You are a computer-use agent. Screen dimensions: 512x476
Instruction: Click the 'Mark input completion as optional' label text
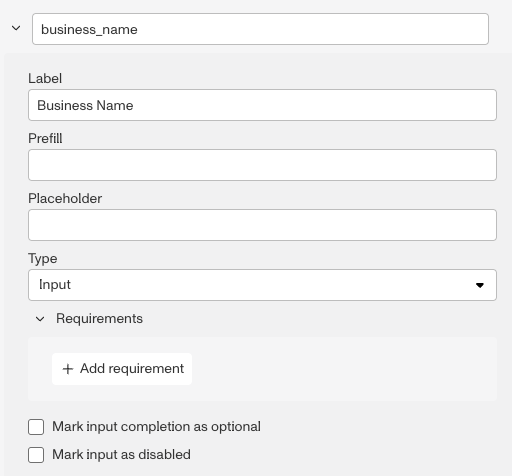[x=156, y=427]
